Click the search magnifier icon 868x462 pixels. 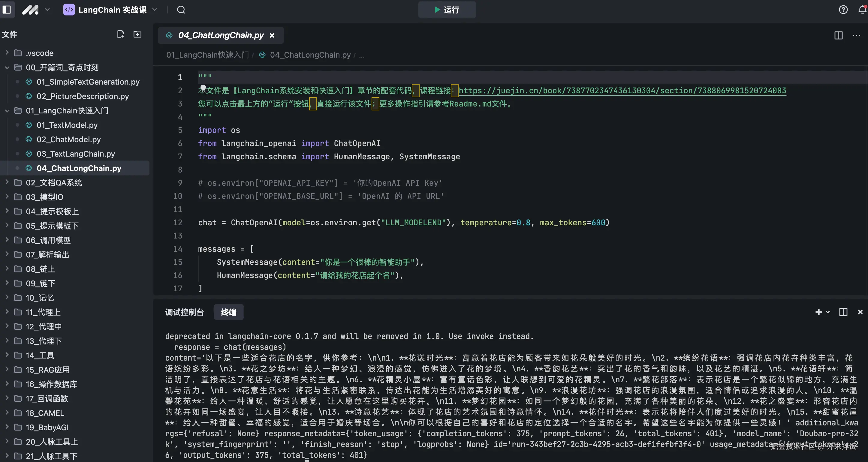pos(181,9)
